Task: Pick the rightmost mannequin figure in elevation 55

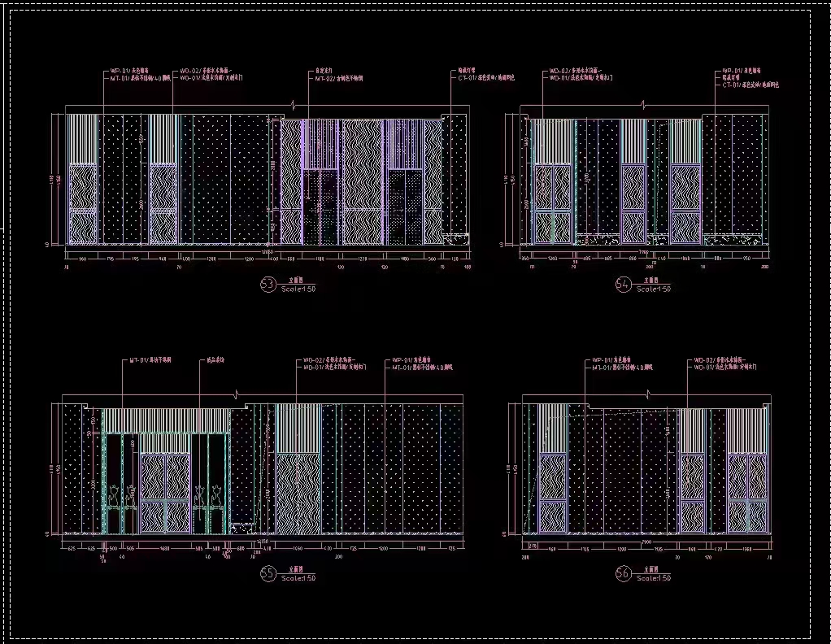Action: click(x=217, y=494)
